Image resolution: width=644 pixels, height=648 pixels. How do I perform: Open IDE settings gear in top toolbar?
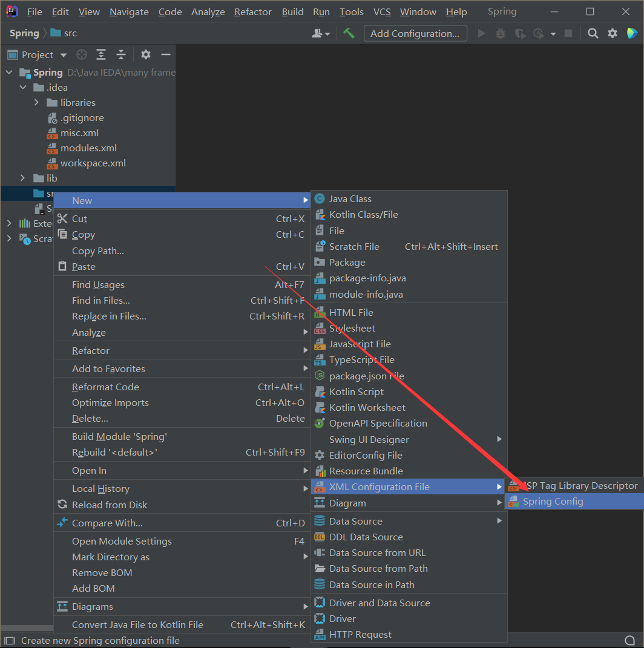tap(612, 33)
